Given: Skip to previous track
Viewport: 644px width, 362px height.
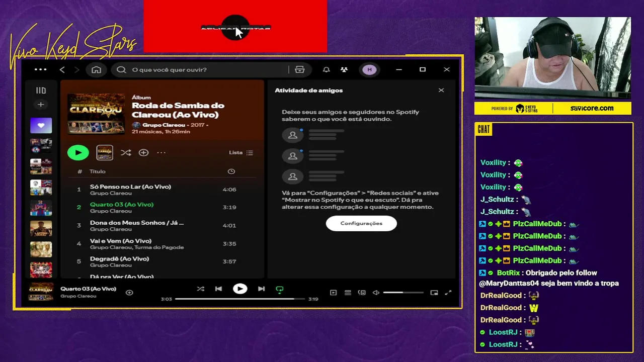Looking at the screenshot, I should (x=218, y=289).
